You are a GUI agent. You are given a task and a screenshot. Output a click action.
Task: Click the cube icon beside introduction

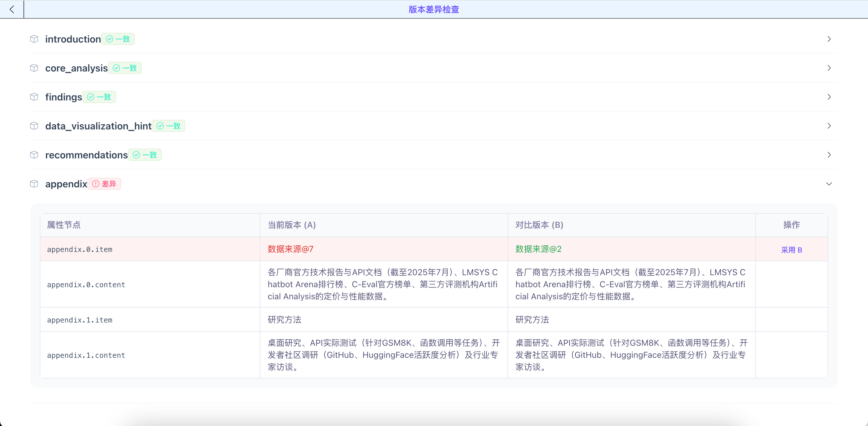[34, 39]
